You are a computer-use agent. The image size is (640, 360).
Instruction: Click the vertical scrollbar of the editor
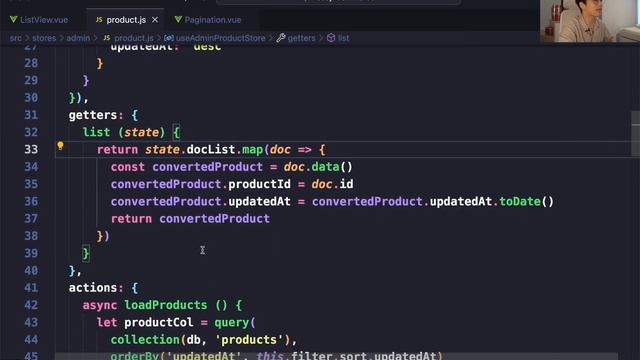pyautogui.click(x=635, y=133)
